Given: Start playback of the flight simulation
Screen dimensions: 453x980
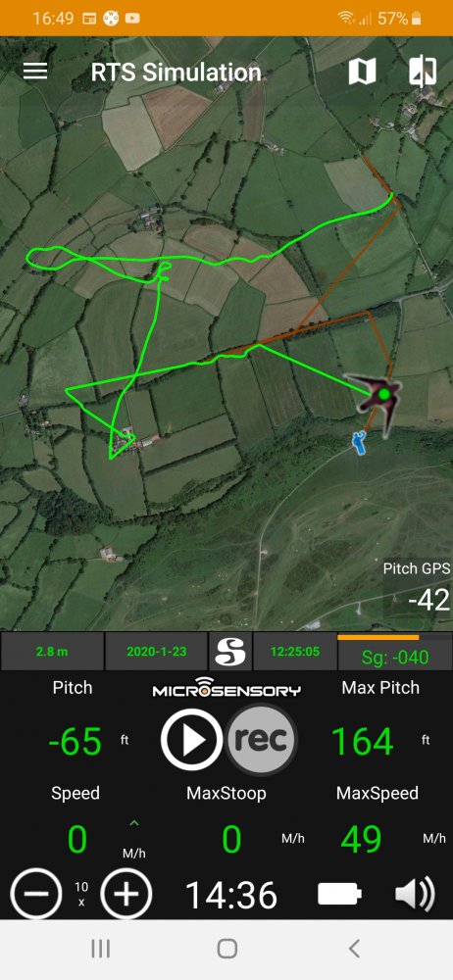Looking at the screenshot, I should point(192,740).
